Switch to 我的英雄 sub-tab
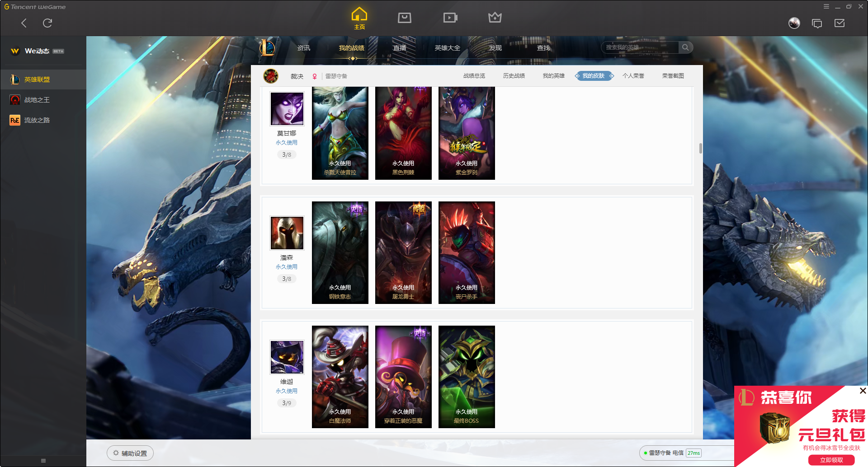 [554, 76]
